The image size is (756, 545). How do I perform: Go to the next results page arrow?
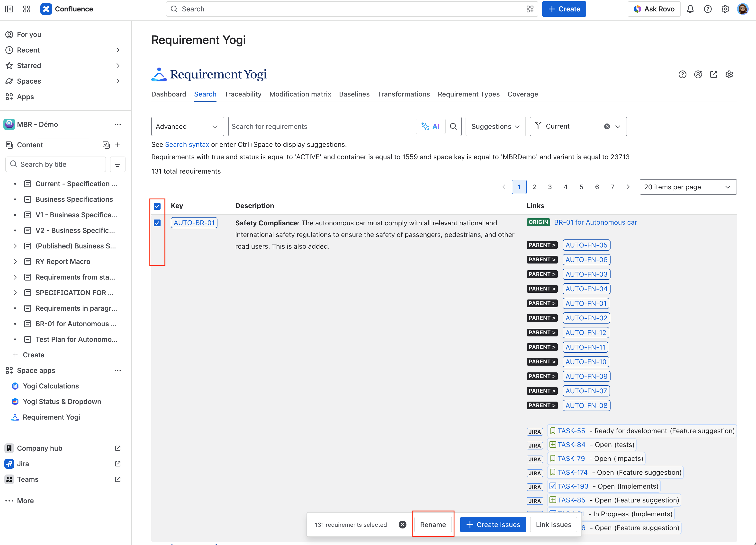point(628,187)
